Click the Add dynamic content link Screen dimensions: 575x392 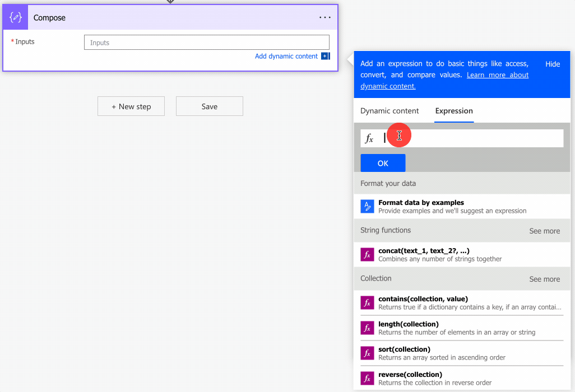[286, 56]
